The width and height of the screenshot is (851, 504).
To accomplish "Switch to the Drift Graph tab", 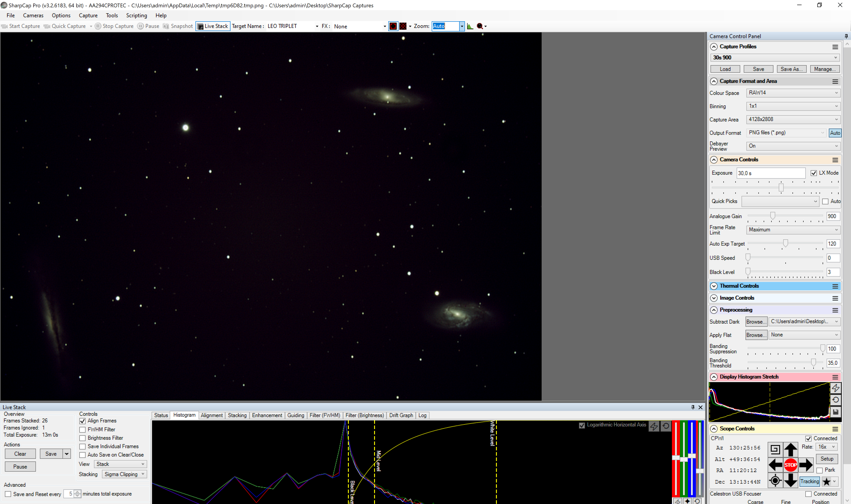I will [401, 415].
